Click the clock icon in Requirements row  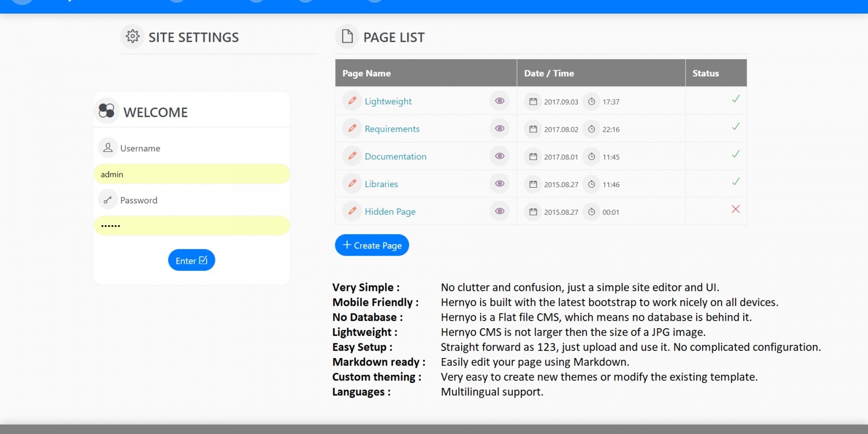pos(592,129)
